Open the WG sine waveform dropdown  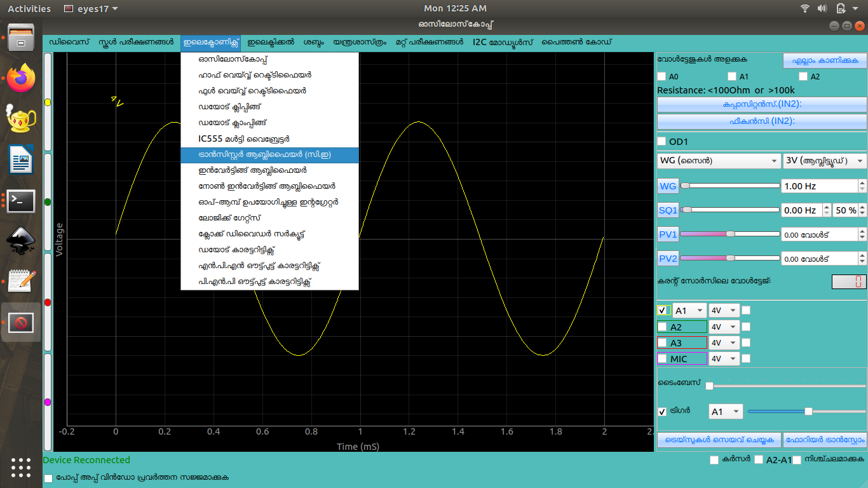(719, 161)
